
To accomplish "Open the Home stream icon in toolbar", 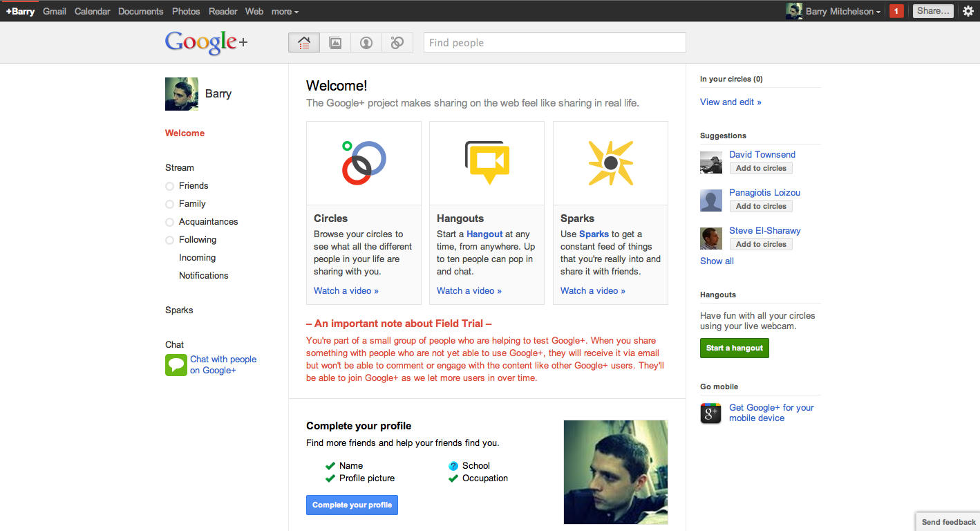I will coord(304,43).
